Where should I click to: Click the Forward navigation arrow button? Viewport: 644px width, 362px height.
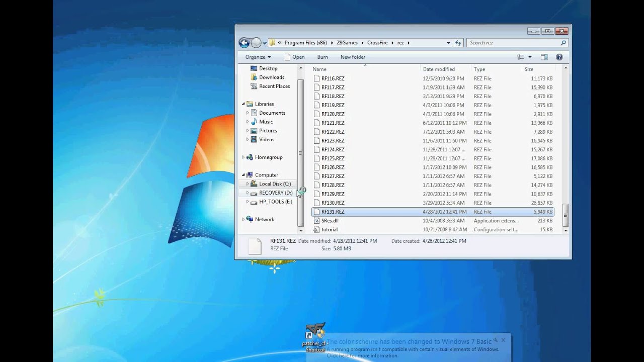(x=256, y=43)
